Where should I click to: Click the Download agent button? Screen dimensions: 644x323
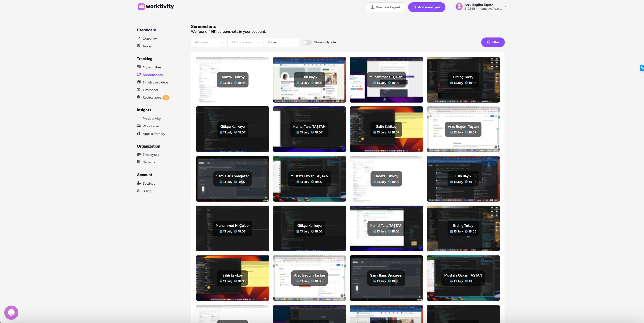[x=386, y=7]
